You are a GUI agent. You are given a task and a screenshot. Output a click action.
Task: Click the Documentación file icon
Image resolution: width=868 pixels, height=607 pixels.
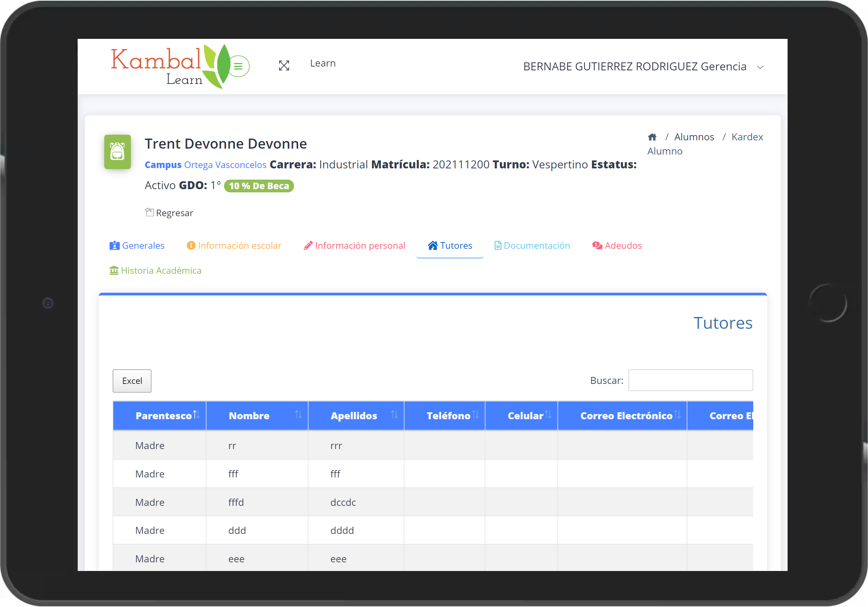tap(497, 245)
